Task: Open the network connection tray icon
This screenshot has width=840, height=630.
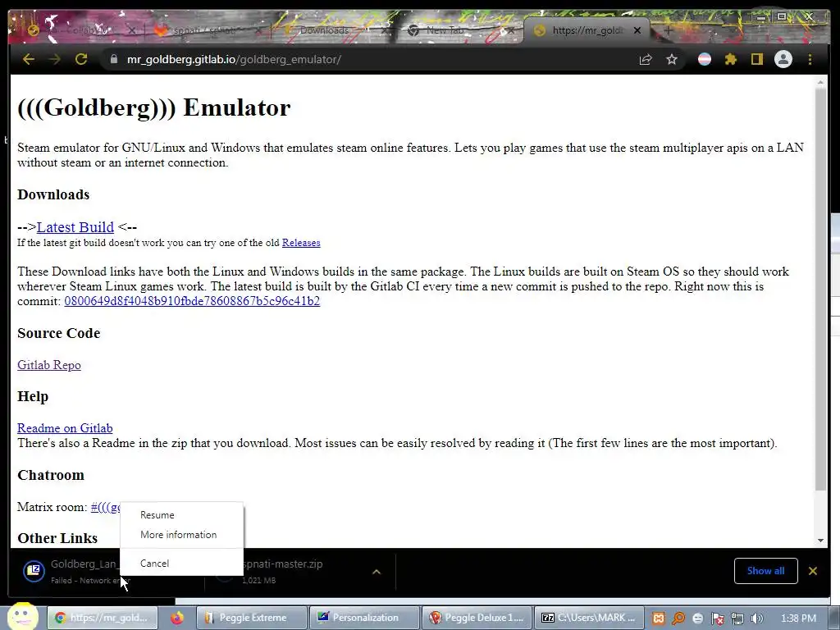Action: pyautogui.click(x=737, y=619)
